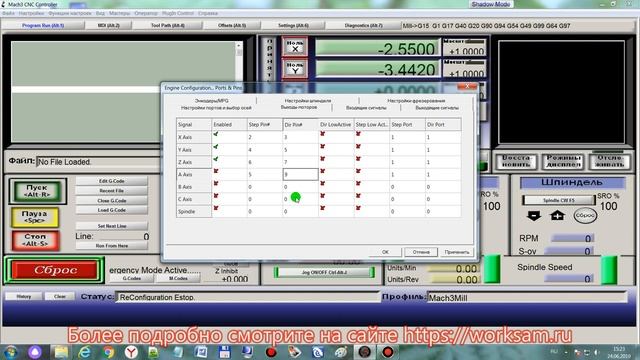Zero the Y axis with Ноль Y
The height and width of the screenshot is (360, 640).
pos(295,68)
